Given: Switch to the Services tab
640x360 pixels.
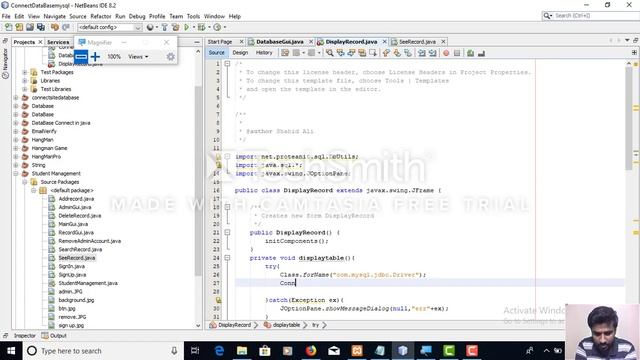Looking at the screenshot, I should click(58, 42).
